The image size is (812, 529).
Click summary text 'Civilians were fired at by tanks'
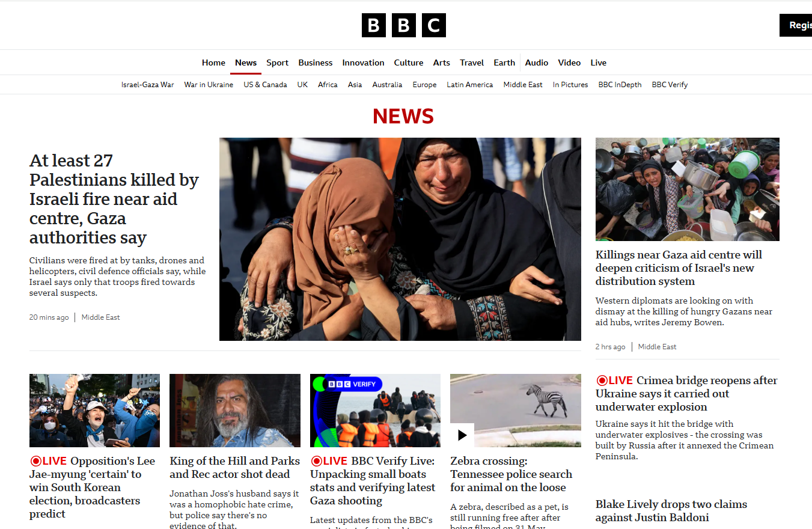click(x=117, y=277)
